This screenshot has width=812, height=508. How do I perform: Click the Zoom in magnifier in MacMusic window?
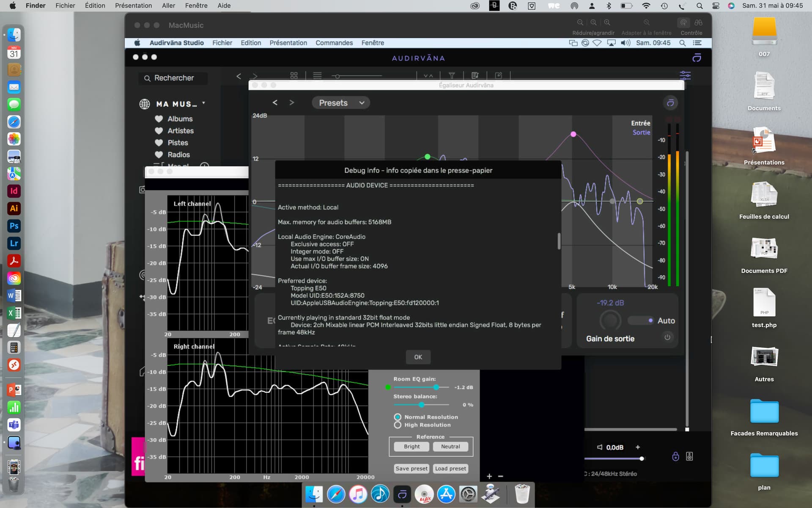click(x=607, y=22)
